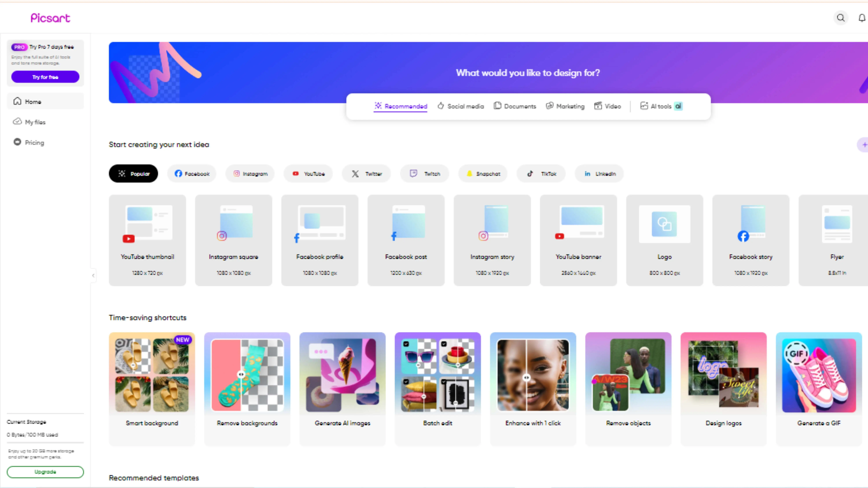Select the Recommended tab

click(x=401, y=106)
